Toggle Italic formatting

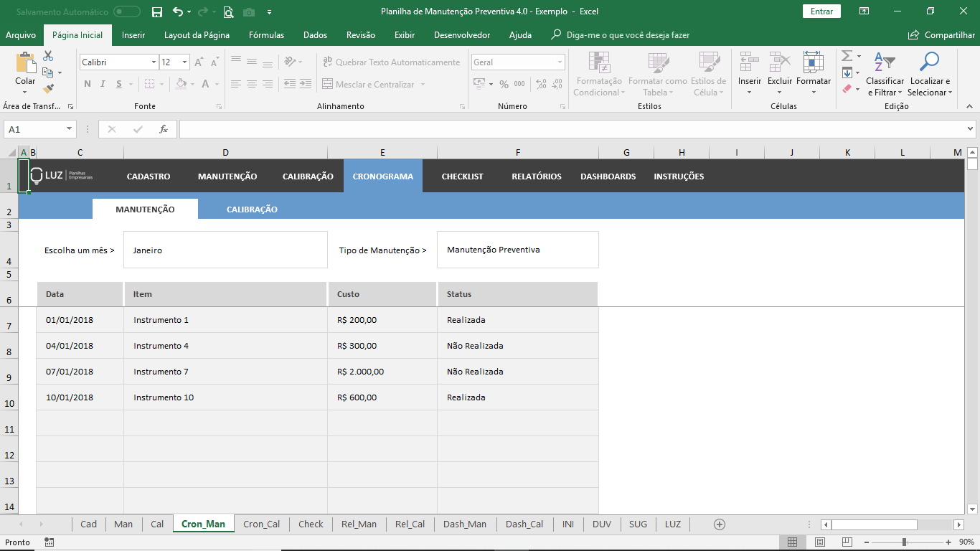pos(103,84)
